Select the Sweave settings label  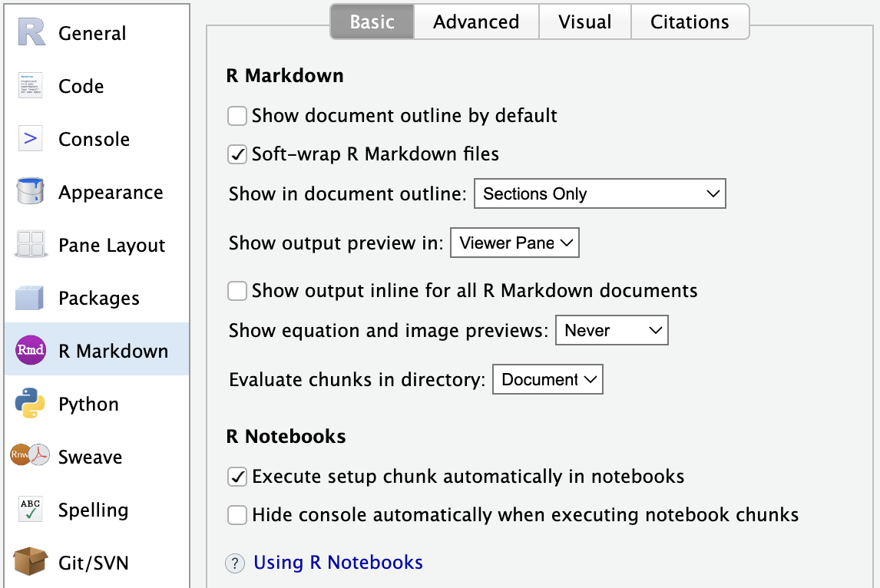[x=91, y=457]
